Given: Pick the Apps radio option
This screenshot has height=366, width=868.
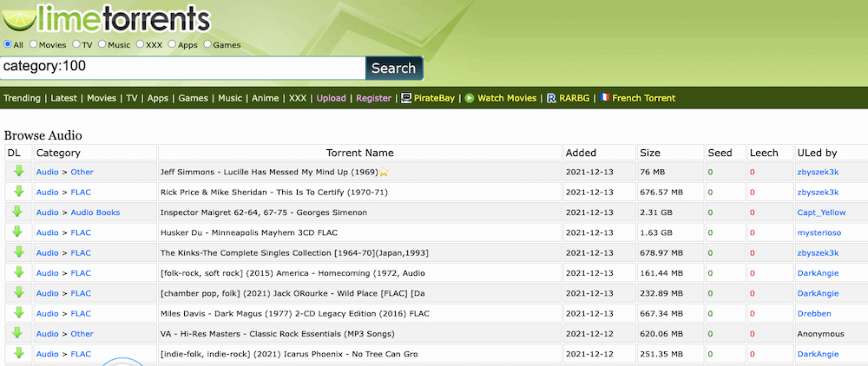Looking at the screenshot, I should coord(172,44).
